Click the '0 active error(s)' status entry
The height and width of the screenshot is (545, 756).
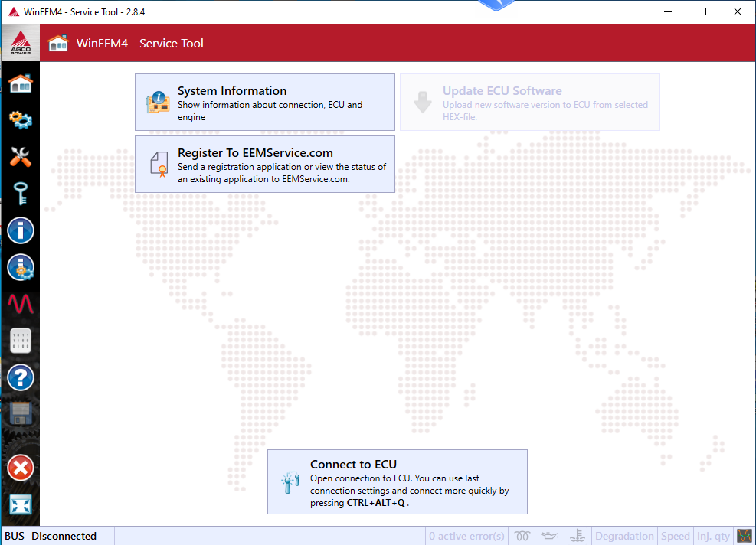(x=466, y=536)
